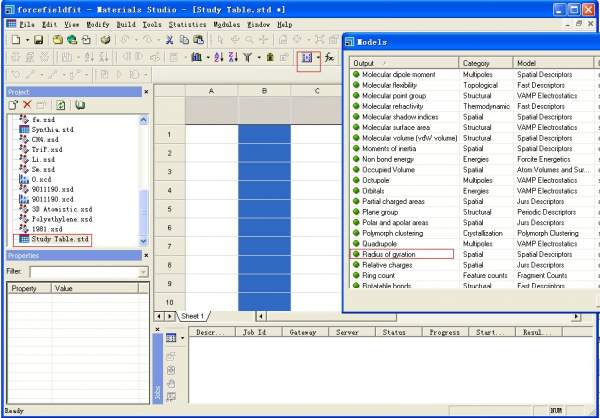Select TriF.xsd in the project tree
Viewport: 600px width, 418px height.
point(47,150)
